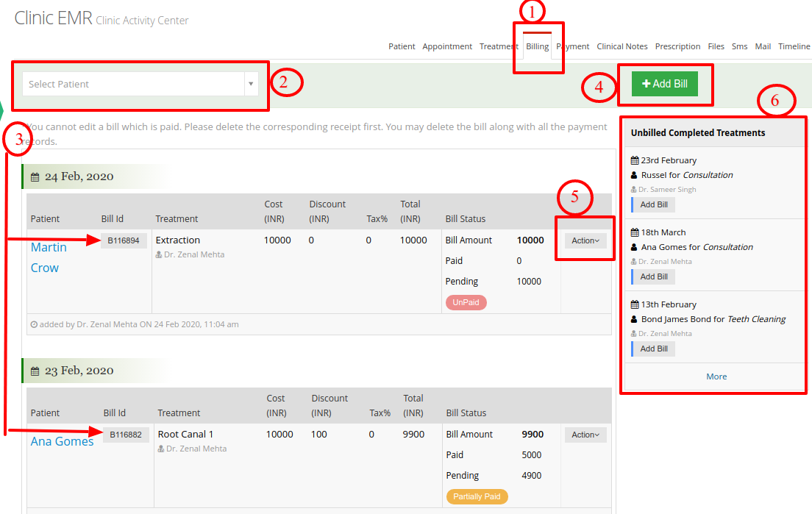Click More under Unbilled Completed Treatments
The width and height of the screenshot is (812, 514).
pyautogui.click(x=716, y=376)
